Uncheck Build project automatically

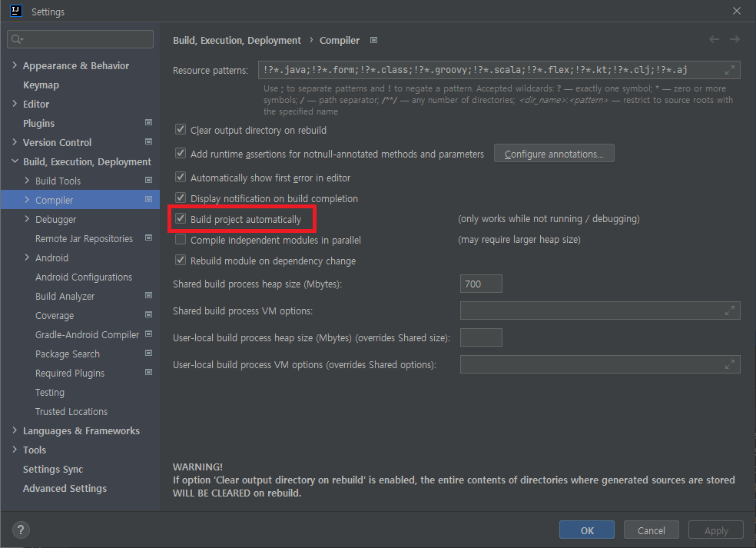180,218
